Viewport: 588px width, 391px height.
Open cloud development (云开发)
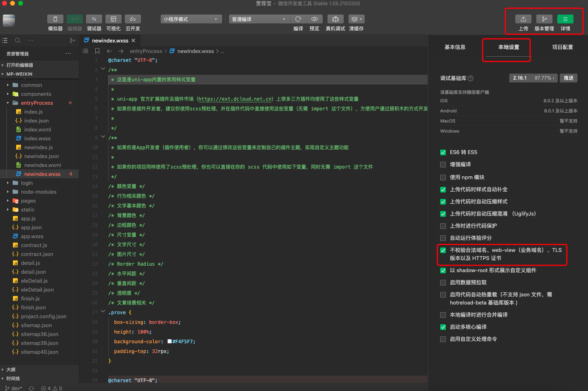click(x=133, y=19)
